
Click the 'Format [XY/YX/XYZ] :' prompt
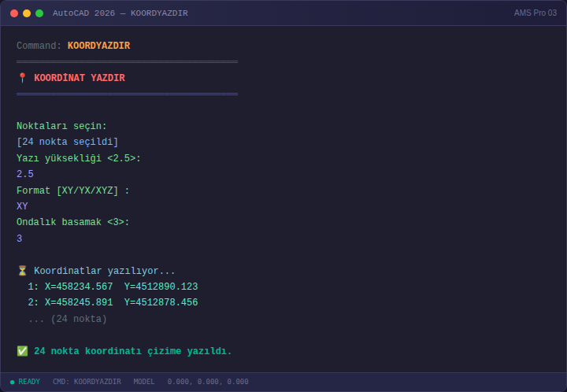click(73, 190)
